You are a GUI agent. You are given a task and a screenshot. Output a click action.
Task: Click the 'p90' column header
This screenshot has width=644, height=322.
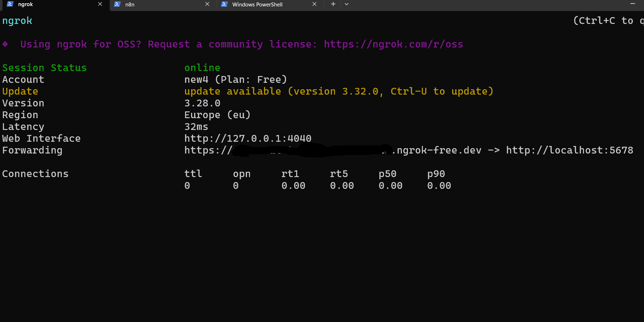436,174
